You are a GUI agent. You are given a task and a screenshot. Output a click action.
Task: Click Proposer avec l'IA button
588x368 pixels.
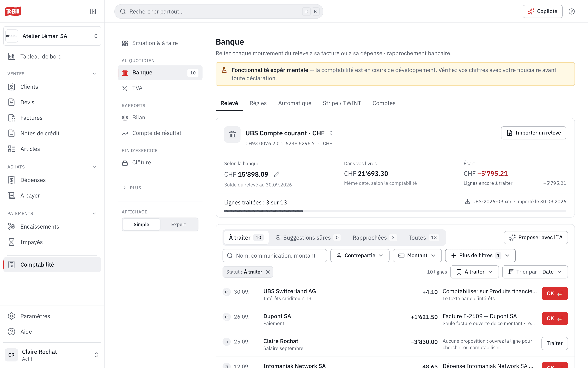pyautogui.click(x=536, y=238)
